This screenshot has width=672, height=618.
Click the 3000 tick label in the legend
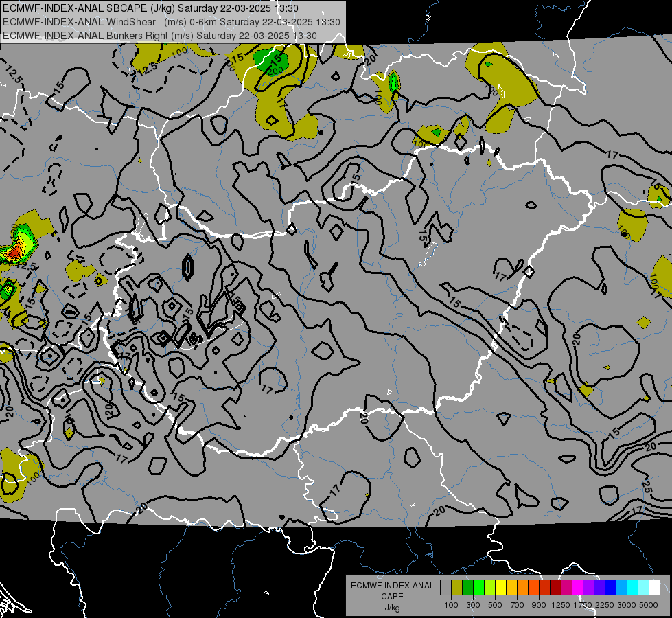tap(627, 605)
